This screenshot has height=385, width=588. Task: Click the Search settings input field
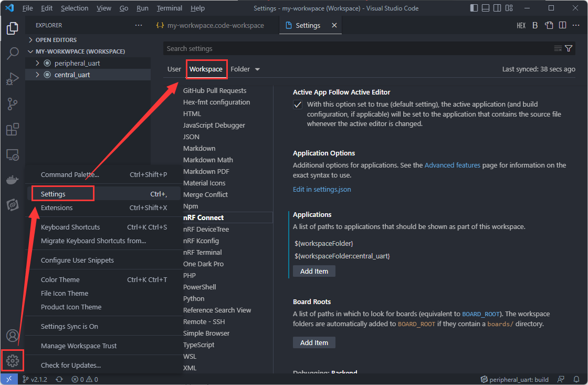click(x=357, y=48)
